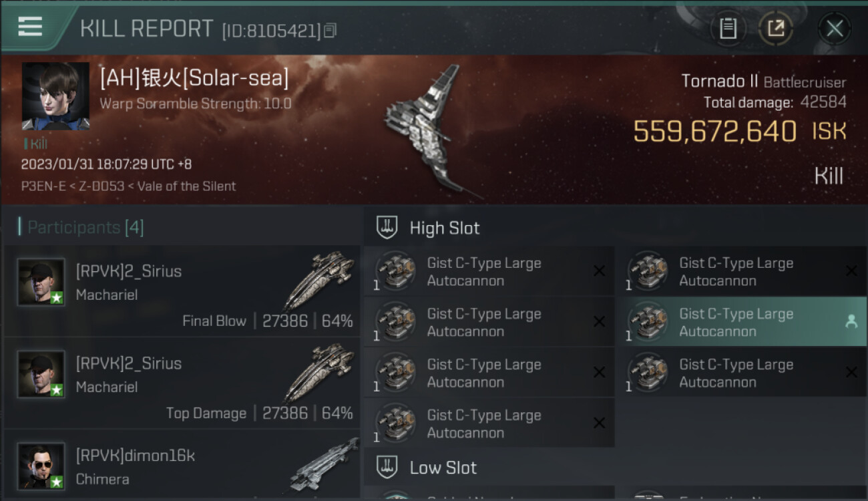Click the clipboard report icon
868x501 pixels.
728,28
